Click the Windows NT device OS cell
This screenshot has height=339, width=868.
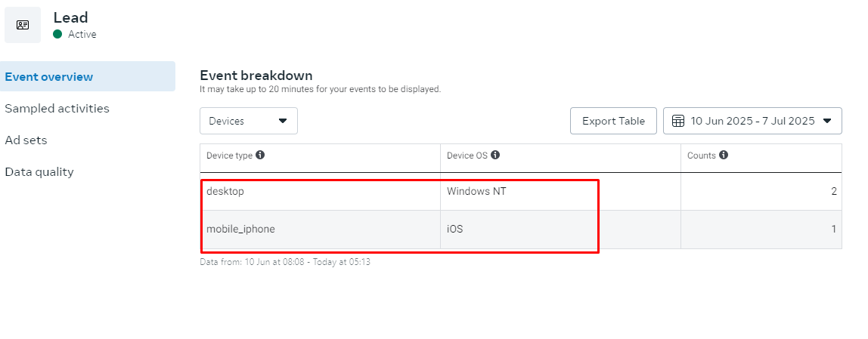[476, 192]
